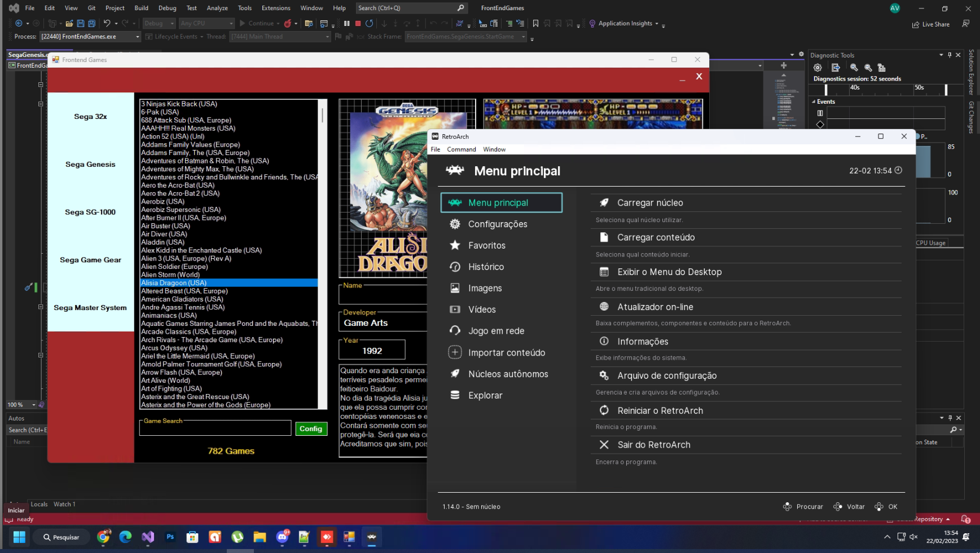Click the Informações info icon in RetroArch
This screenshot has height=553, width=980.
pos(604,341)
